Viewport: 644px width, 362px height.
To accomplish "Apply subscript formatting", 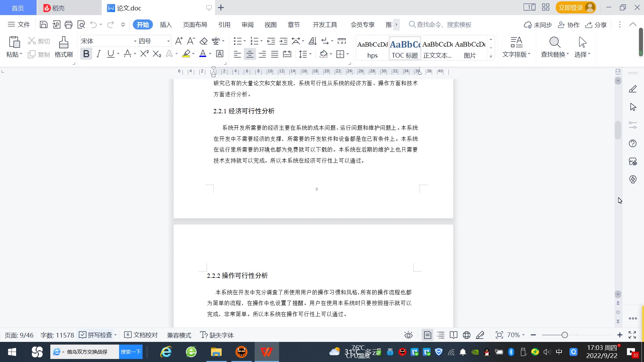I will [157, 54].
